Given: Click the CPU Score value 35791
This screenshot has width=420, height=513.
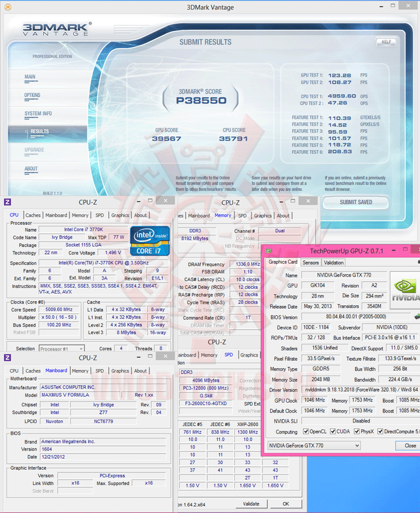Looking at the screenshot, I should (233, 139).
